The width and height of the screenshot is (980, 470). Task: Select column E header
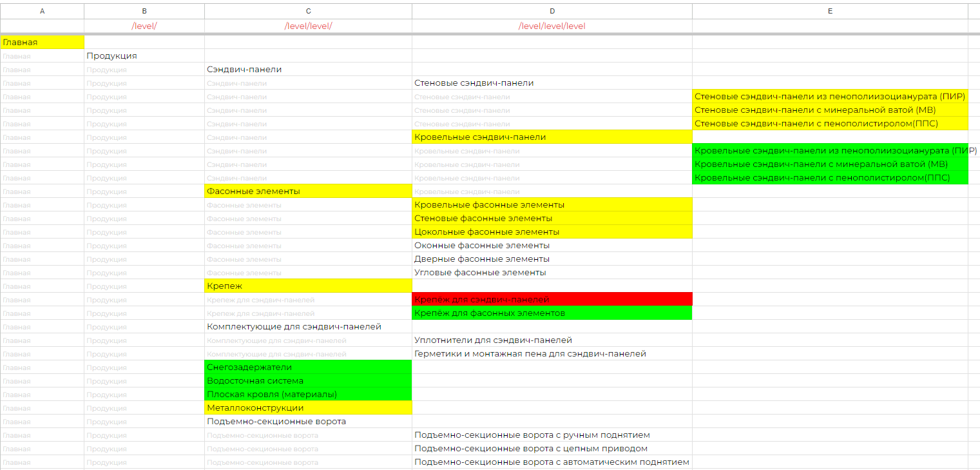830,11
